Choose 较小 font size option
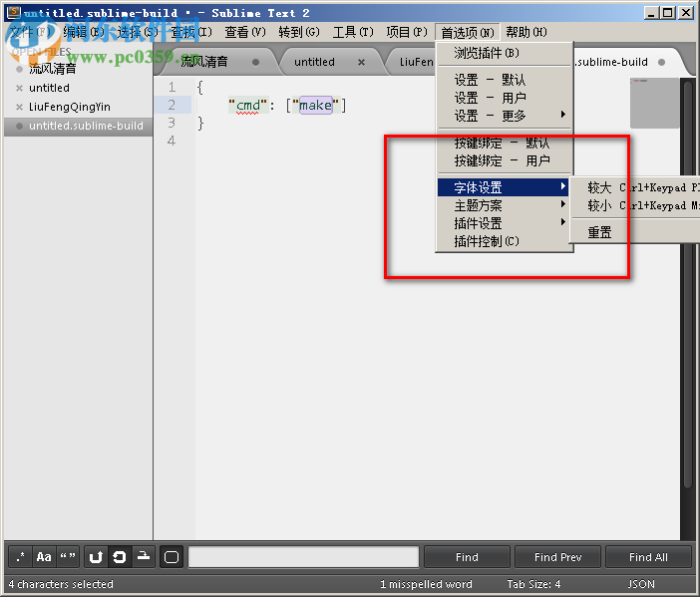This screenshot has height=597, width=700. click(636, 205)
